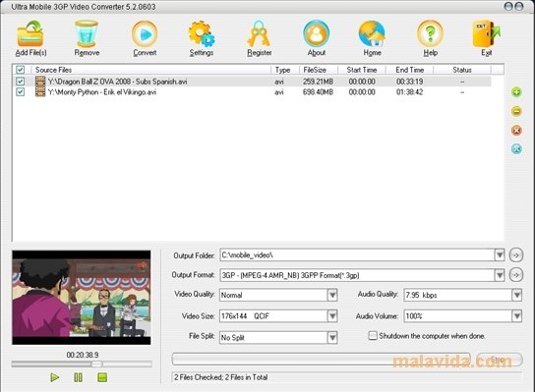The width and height of the screenshot is (535, 392).
Task: Click the 00:20:38.9 preview time label
Action: (x=83, y=355)
